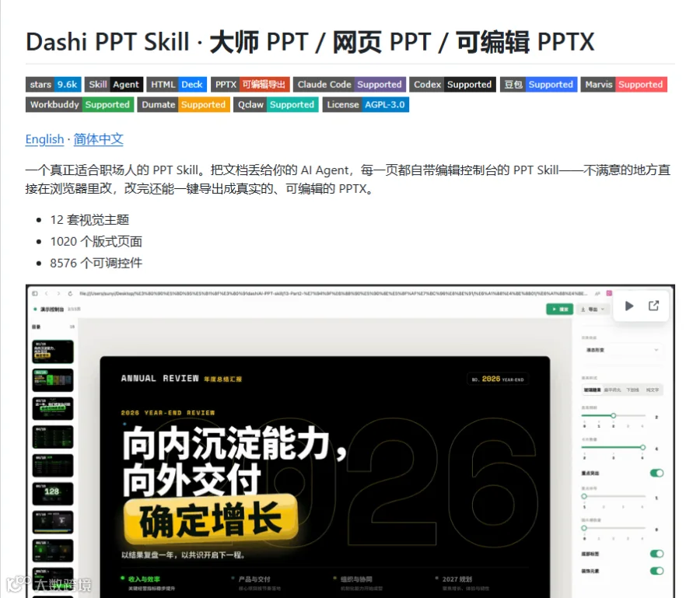Screen dimensions: 700x598
Task: Click the PPTX 可编辑导出 badge
Action: pyautogui.click(x=250, y=84)
